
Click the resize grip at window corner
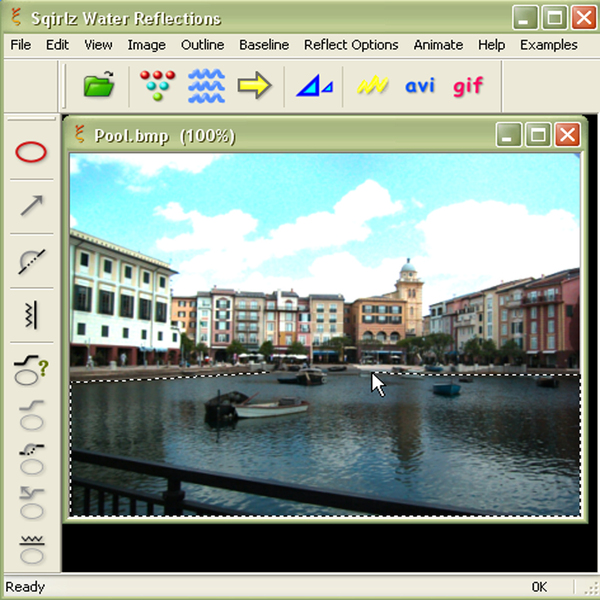(x=591, y=590)
